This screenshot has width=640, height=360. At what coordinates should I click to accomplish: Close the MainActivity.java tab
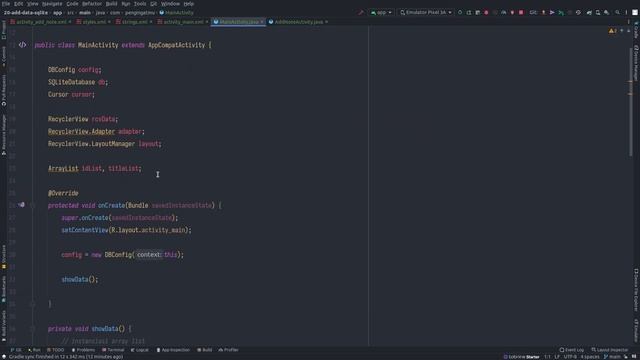[262, 22]
